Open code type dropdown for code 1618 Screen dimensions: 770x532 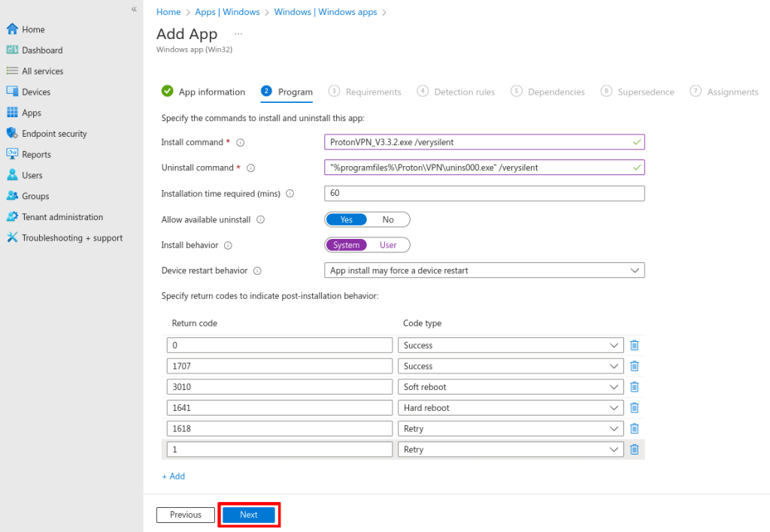coord(511,428)
